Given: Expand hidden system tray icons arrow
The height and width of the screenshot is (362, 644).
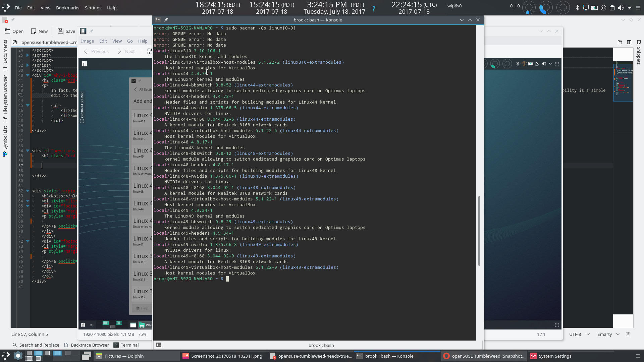Looking at the screenshot, I should 630,8.
